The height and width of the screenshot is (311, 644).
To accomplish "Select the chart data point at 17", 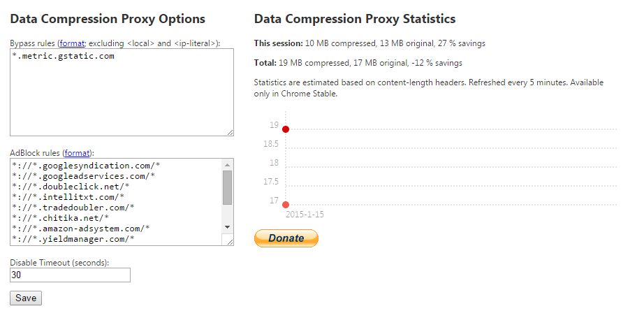I will pyautogui.click(x=286, y=204).
